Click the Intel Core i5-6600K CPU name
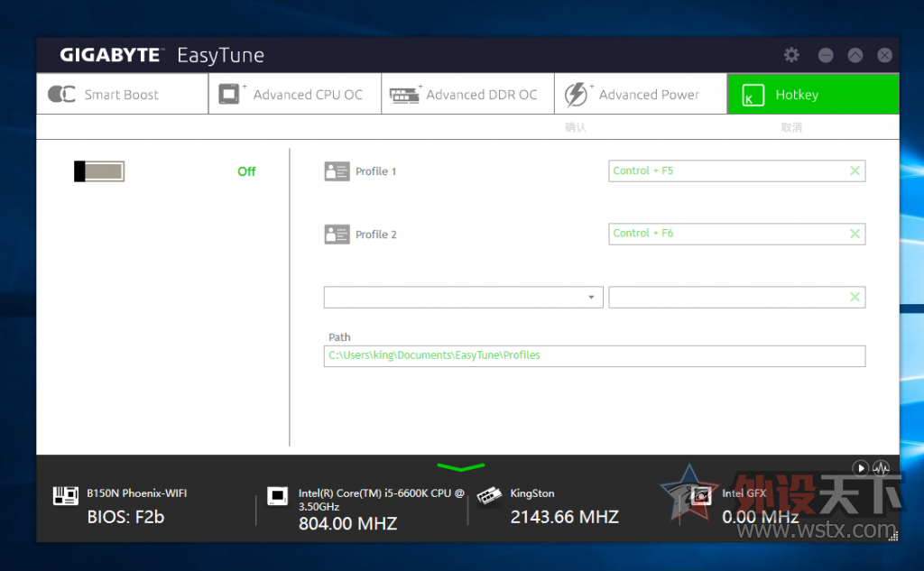This screenshot has width=924, height=571. pos(382,500)
